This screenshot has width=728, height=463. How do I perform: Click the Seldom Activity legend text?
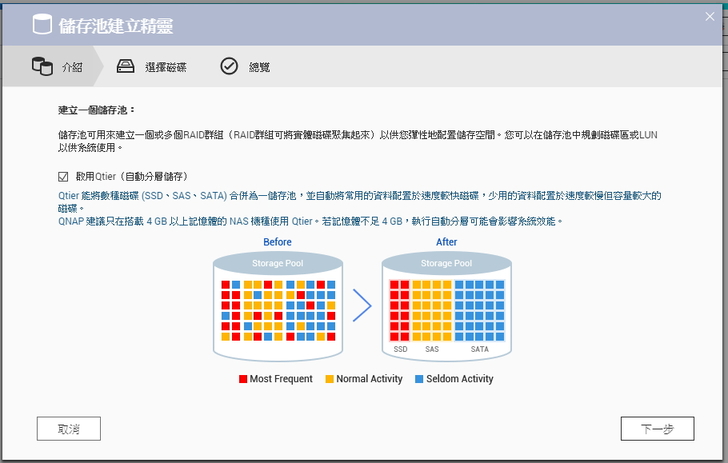coord(460,379)
